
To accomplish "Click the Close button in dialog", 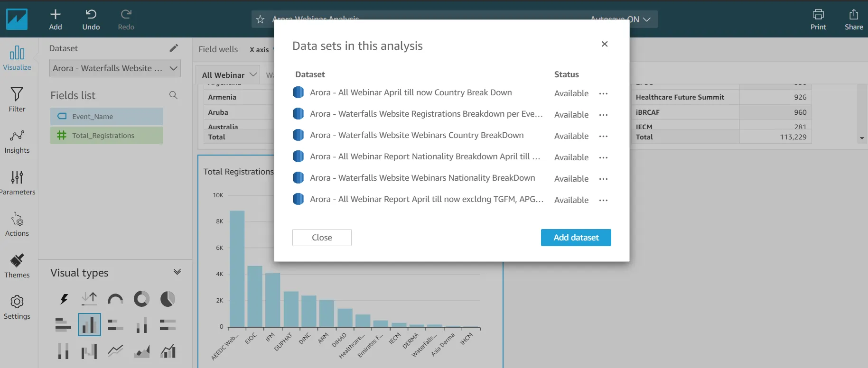I will coord(322,238).
